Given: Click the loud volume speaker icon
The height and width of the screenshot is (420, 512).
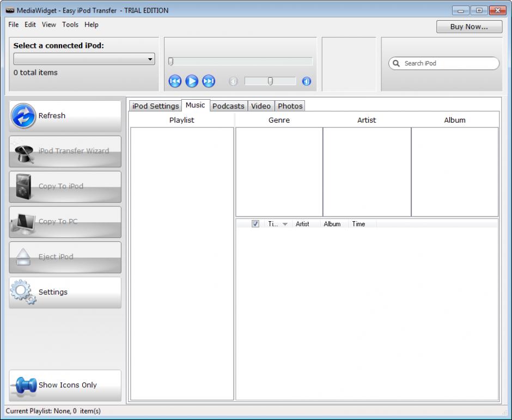Looking at the screenshot, I should click(307, 81).
